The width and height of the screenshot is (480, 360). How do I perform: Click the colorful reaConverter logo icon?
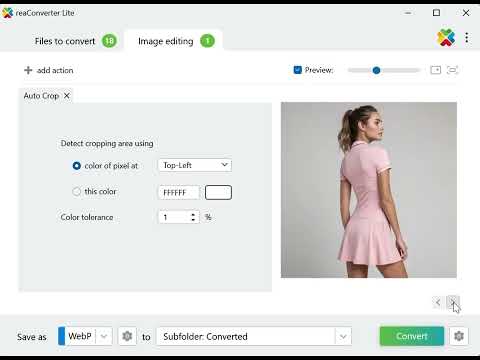(446, 37)
